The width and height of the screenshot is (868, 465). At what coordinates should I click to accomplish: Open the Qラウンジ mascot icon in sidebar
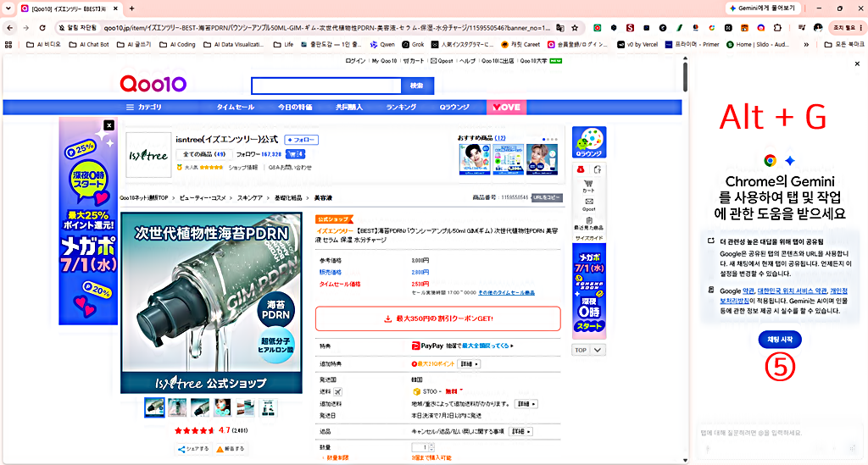pos(589,142)
